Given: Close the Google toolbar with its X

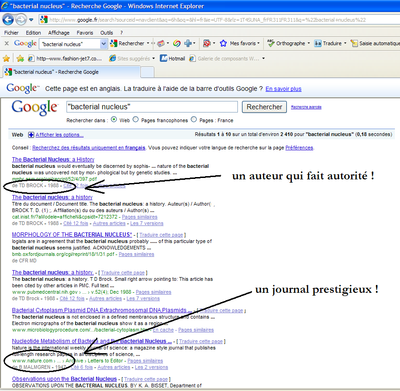Looking at the screenshot, I should (x=6, y=43).
